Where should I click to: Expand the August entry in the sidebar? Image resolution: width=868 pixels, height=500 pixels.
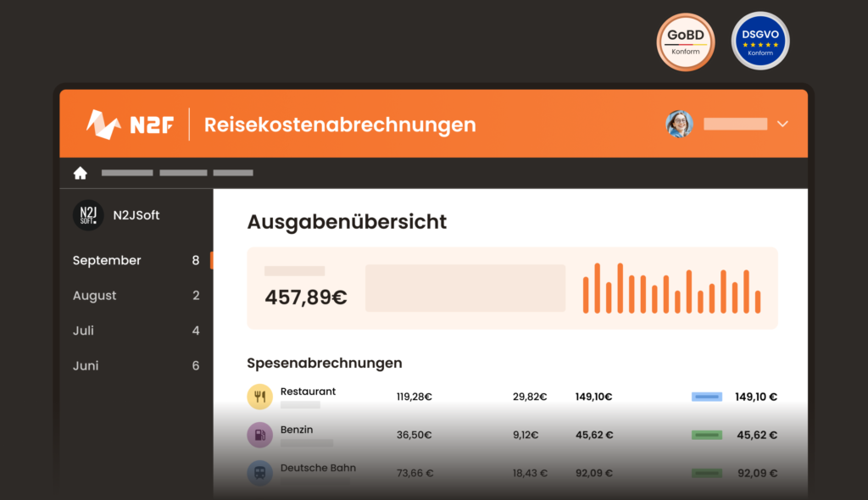(x=95, y=295)
